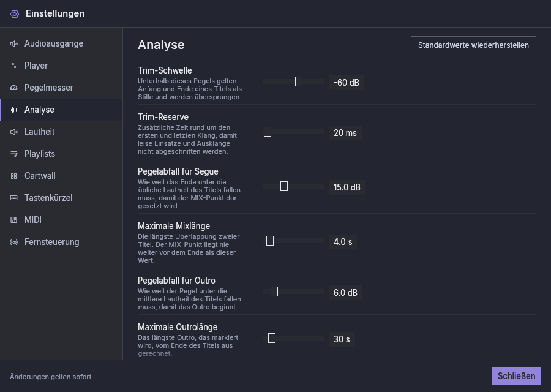Close settings with the Schließen button
Screen dimensions: 551x392
click(x=517, y=376)
